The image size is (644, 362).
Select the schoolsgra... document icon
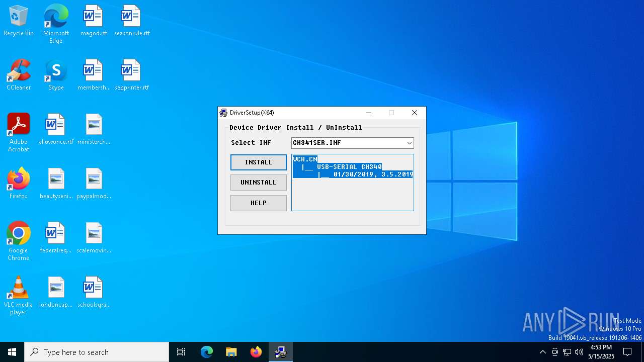coord(94,293)
